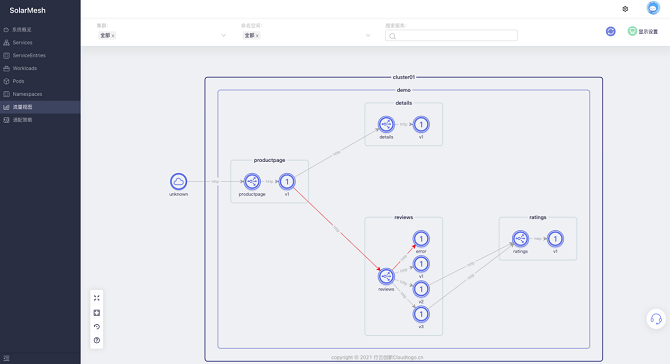
Task: Click the reset/undo icon in graph toolbar
Action: pyautogui.click(x=97, y=327)
